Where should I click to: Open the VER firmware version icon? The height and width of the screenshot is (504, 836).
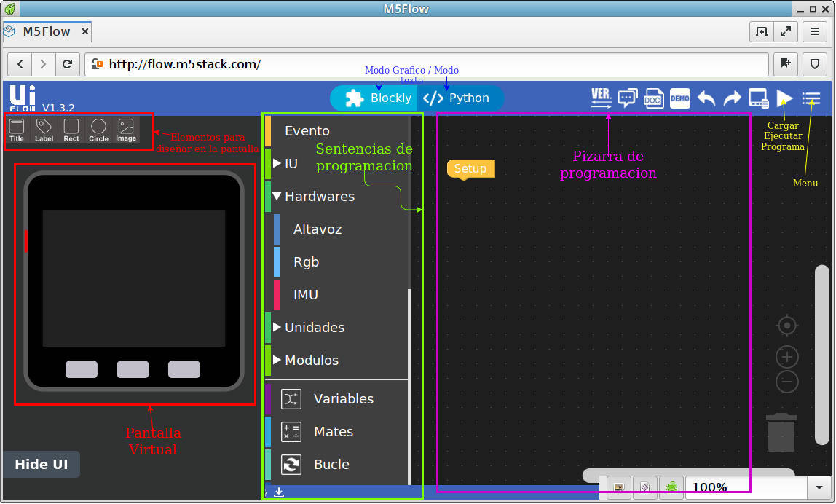pyautogui.click(x=602, y=98)
